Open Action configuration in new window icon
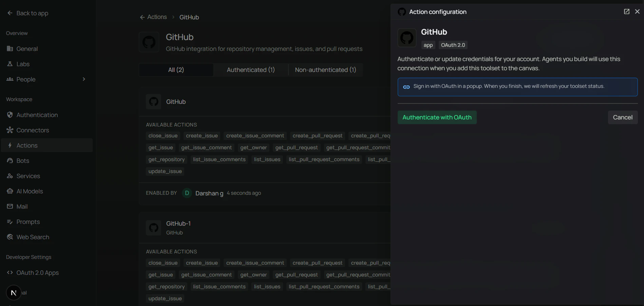 pos(627,12)
